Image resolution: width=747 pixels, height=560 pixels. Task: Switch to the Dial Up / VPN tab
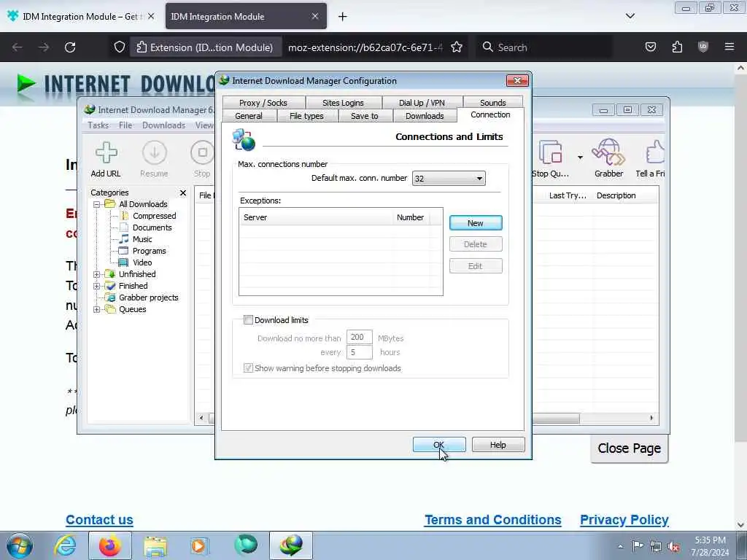[422, 103]
